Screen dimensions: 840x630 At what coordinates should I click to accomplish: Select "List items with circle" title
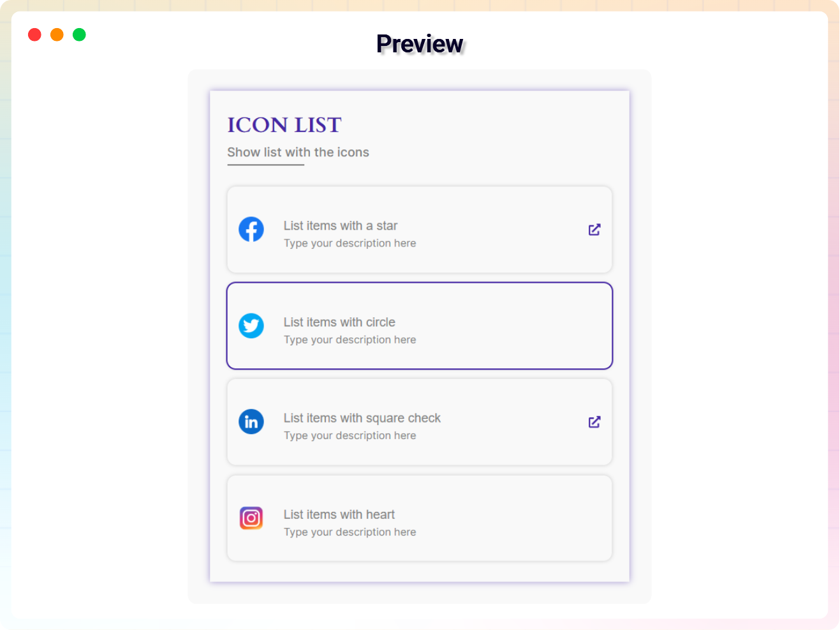coord(339,322)
